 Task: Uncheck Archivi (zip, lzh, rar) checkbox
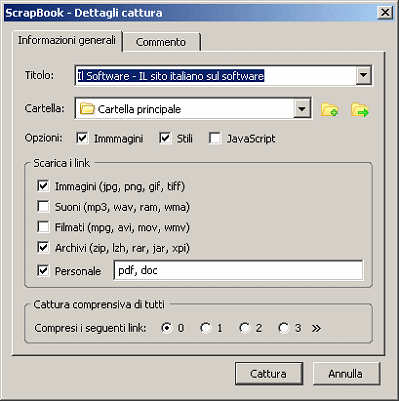coord(43,248)
